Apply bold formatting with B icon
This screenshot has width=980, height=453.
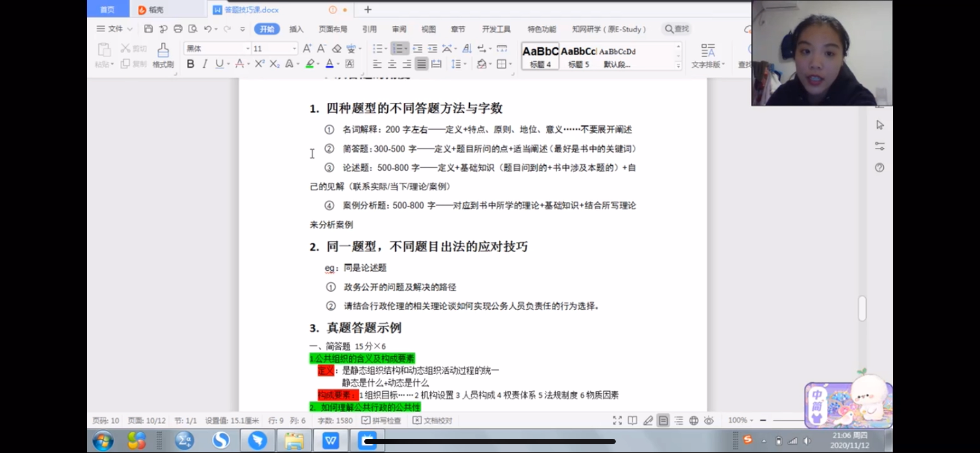tap(190, 64)
